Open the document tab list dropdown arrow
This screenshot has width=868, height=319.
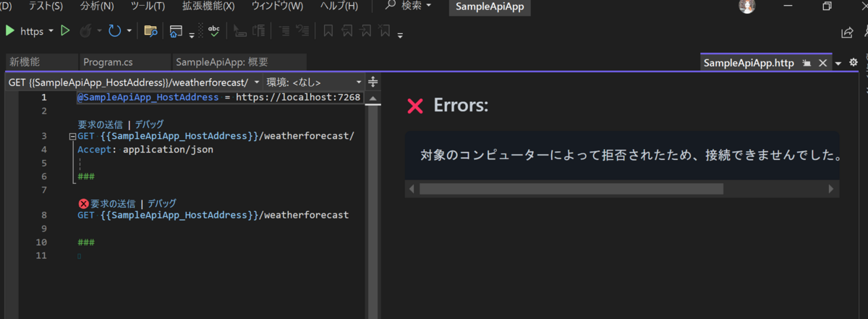coord(838,64)
